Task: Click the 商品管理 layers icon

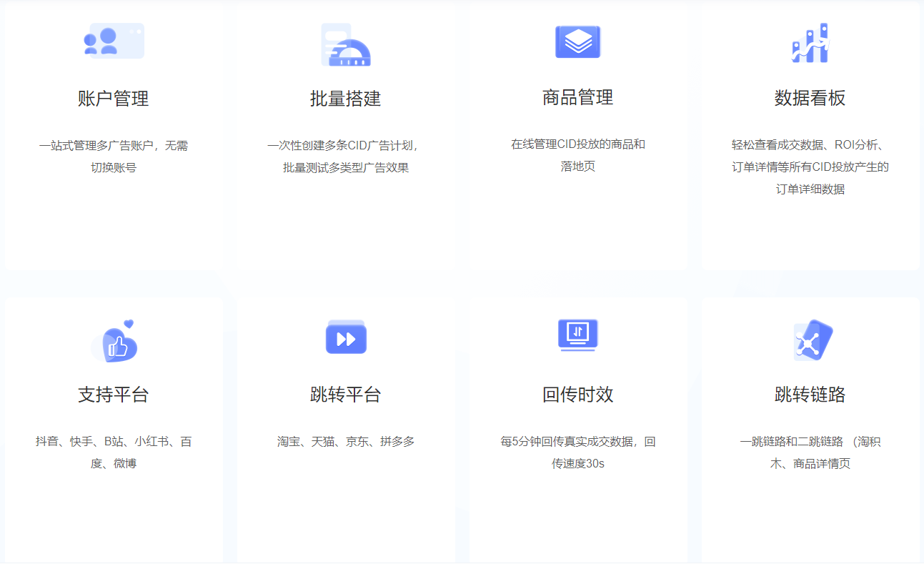Action: click(578, 41)
